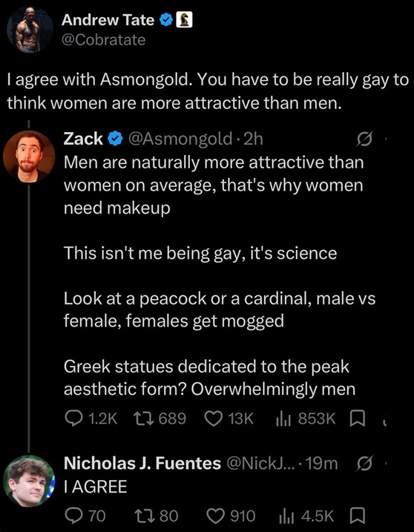This screenshot has width=414, height=532.
Task: Click the chess knight affiliate badge
Action: pyautogui.click(x=184, y=20)
